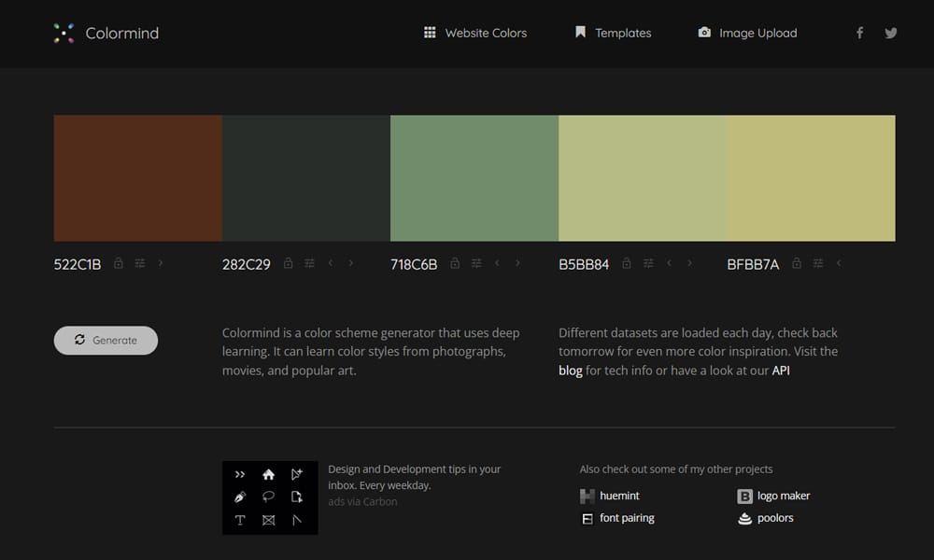Open Colormind's Facebook page
The width and height of the screenshot is (934, 560).
click(x=858, y=33)
